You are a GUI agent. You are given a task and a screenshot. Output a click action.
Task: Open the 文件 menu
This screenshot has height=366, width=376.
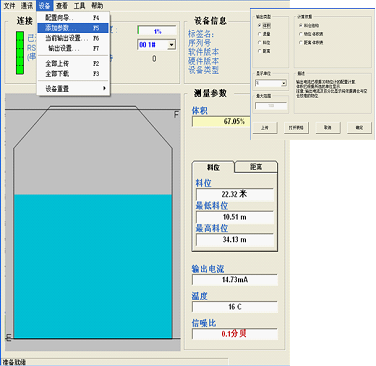pos(9,6)
